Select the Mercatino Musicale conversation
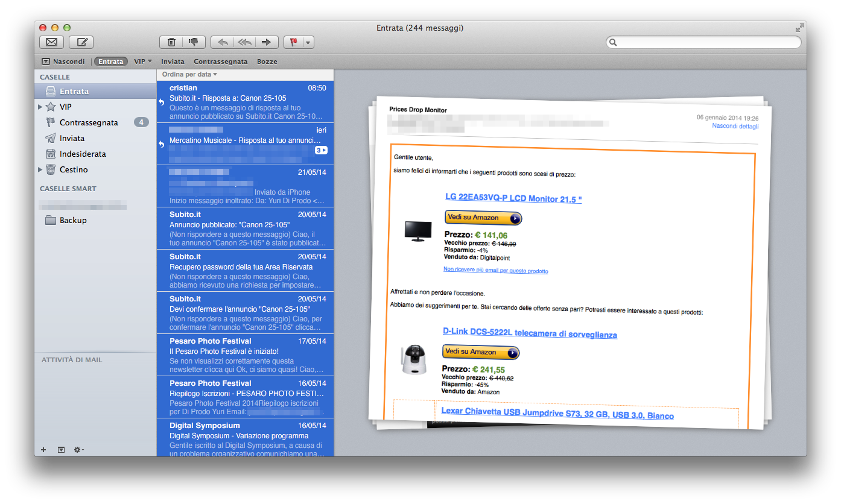The image size is (841, 504). [x=245, y=144]
